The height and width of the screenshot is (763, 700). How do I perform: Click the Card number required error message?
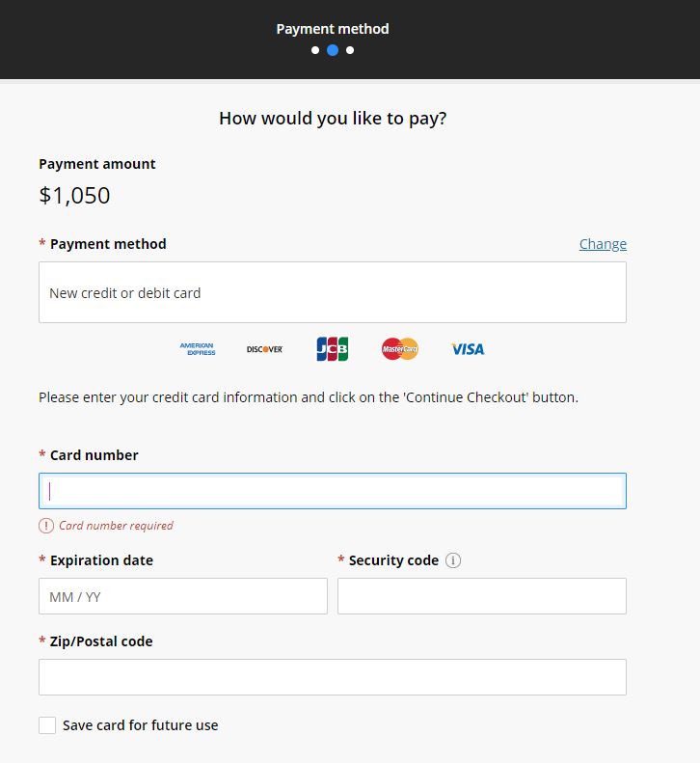[116, 526]
